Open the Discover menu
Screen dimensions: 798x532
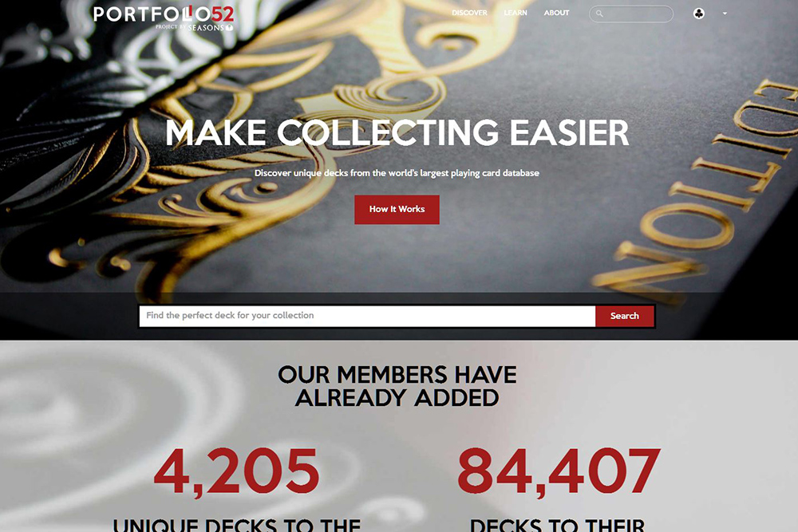(x=469, y=13)
